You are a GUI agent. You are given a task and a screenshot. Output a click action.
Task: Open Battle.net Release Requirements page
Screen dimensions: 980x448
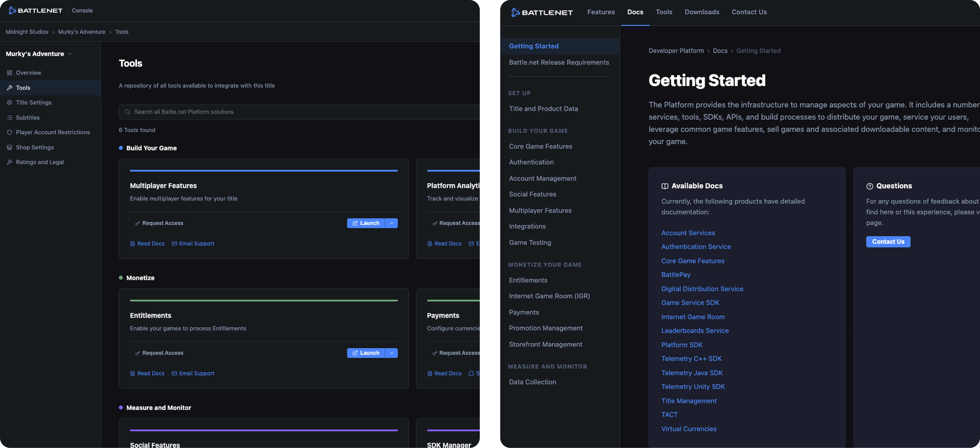pos(559,62)
